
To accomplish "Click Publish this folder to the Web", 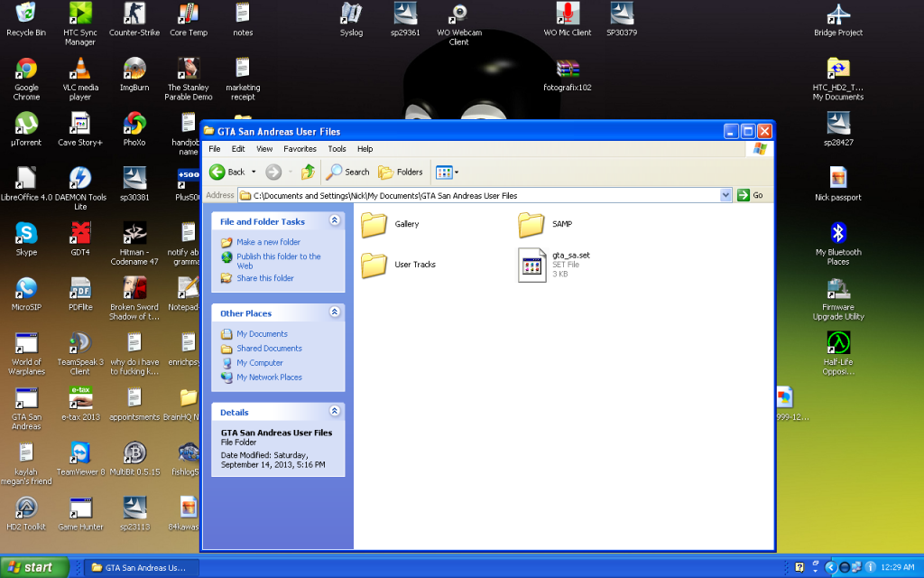I will (x=279, y=261).
